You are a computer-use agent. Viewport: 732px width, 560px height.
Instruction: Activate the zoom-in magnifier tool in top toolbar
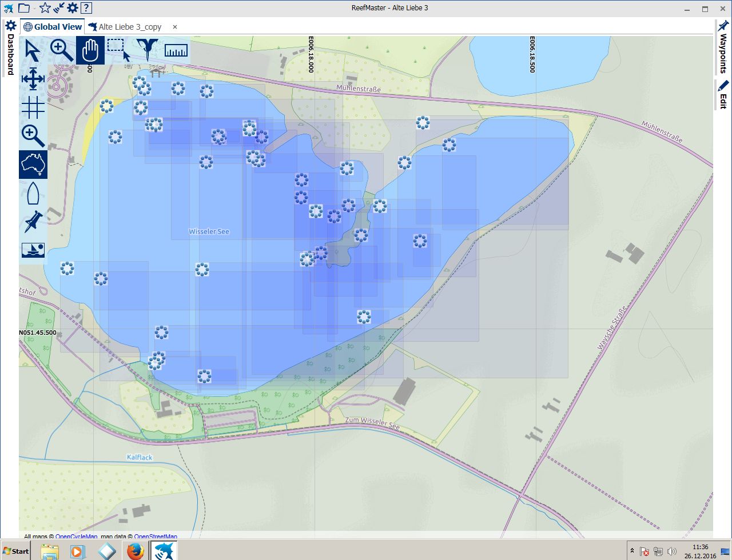point(62,50)
